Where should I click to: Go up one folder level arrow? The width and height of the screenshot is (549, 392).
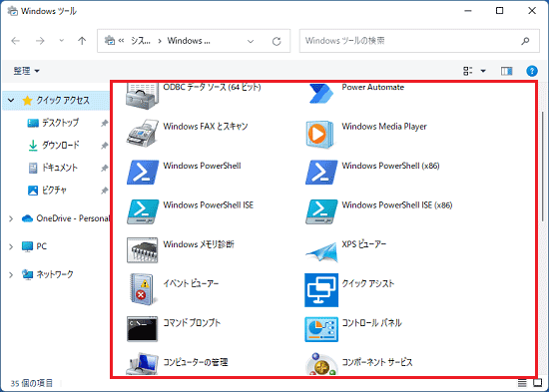pyautogui.click(x=82, y=41)
